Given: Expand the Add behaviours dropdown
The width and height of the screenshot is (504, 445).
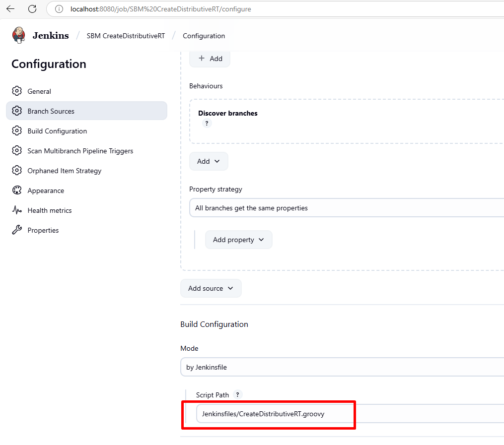Looking at the screenshot, I should [209, 161].
